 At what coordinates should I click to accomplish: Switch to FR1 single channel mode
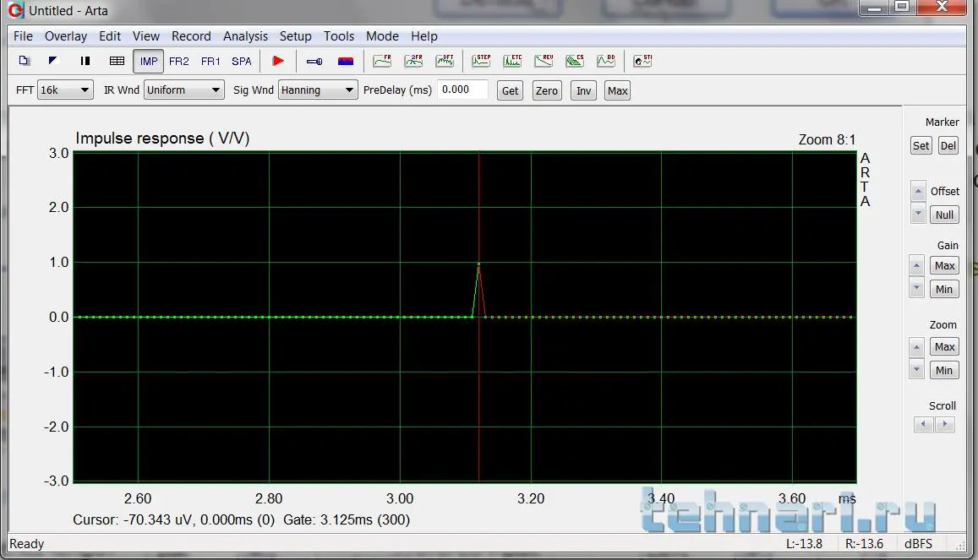tap(210, 61)
